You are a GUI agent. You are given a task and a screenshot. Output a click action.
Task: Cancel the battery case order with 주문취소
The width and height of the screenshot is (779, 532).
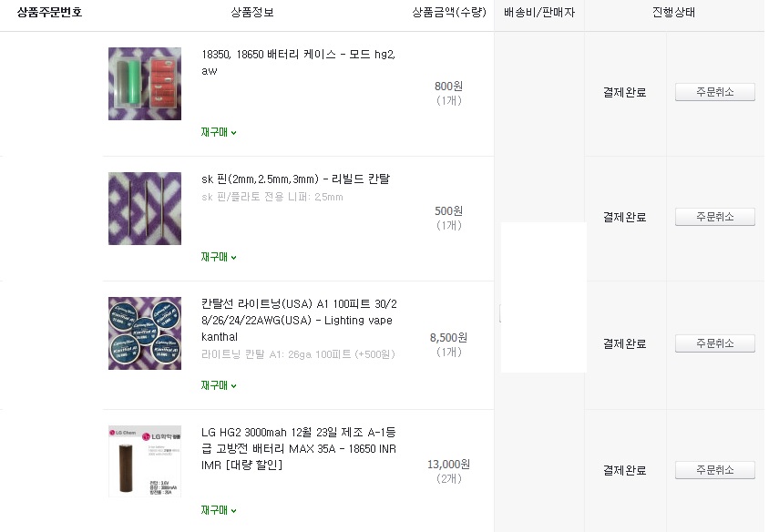point(715,92)
